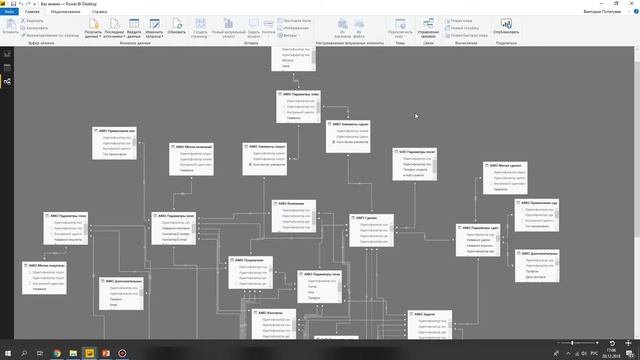Click the Вырезать (Cut) scissors icon

(x=23, y=20)
